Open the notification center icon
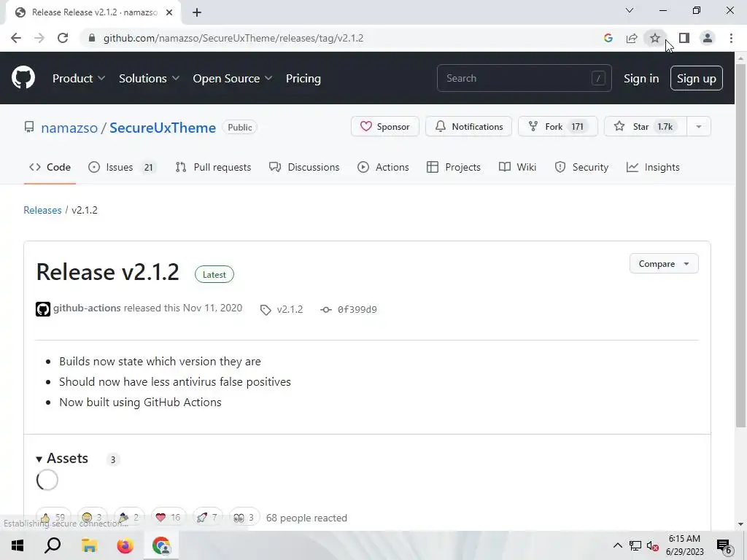Image resolution: width=747 pixels, height=560 pixels. (724, 545)
